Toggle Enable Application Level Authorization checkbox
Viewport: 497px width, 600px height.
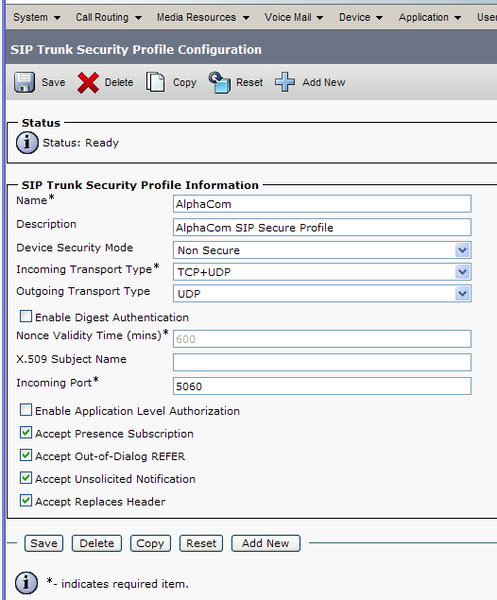(26, 410)
